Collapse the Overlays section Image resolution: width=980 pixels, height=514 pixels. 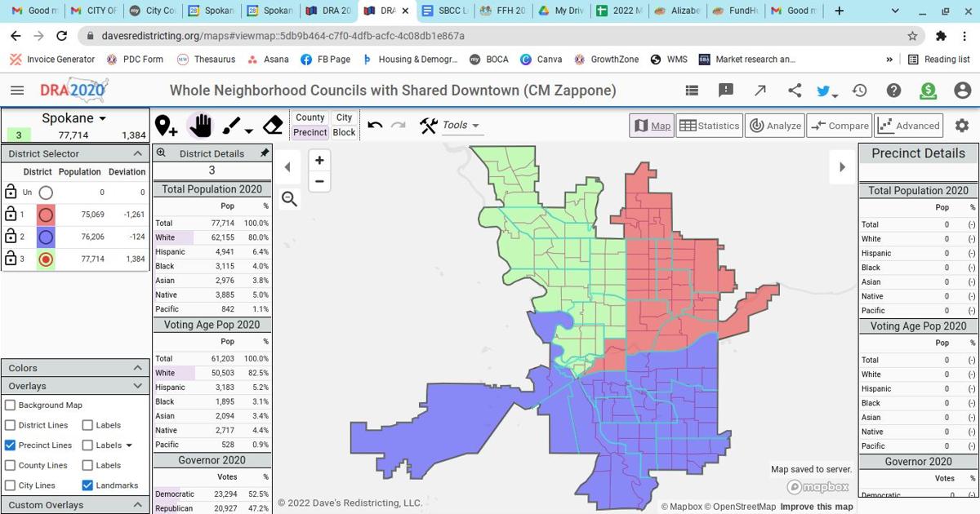click(x=138, y=386)
